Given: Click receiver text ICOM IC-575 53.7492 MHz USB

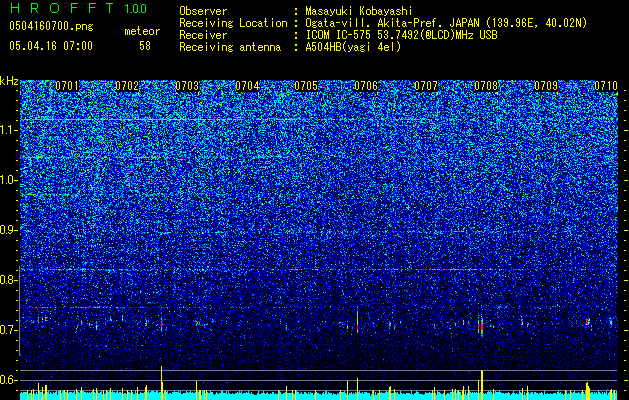Looking at the screenshot, I should pos(401,35).
